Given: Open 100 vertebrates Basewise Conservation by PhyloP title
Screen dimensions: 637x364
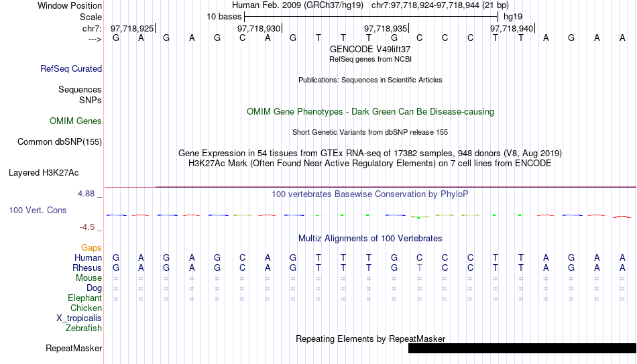Looking at the screenshot, I should (370, 194).
